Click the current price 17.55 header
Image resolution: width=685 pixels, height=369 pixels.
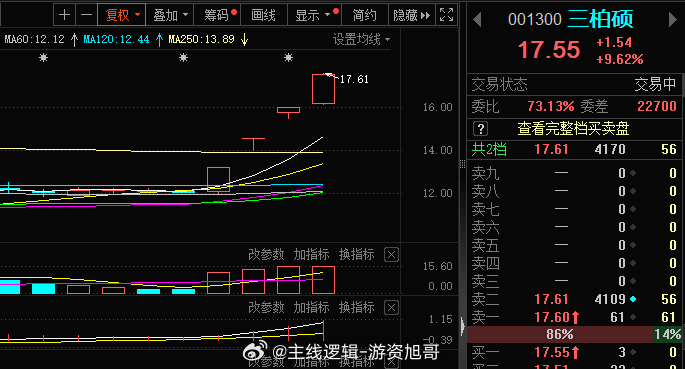click(x=549, y=50)
